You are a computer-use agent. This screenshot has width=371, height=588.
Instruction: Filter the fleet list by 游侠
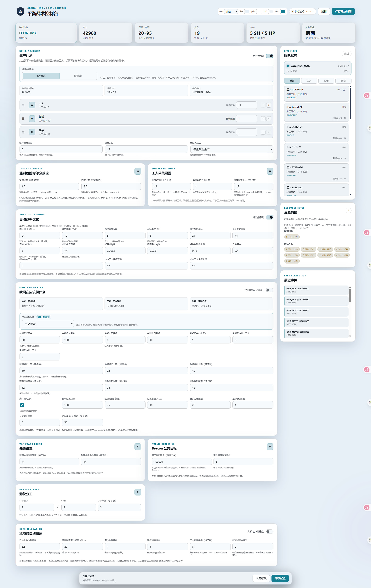(343, 81)
